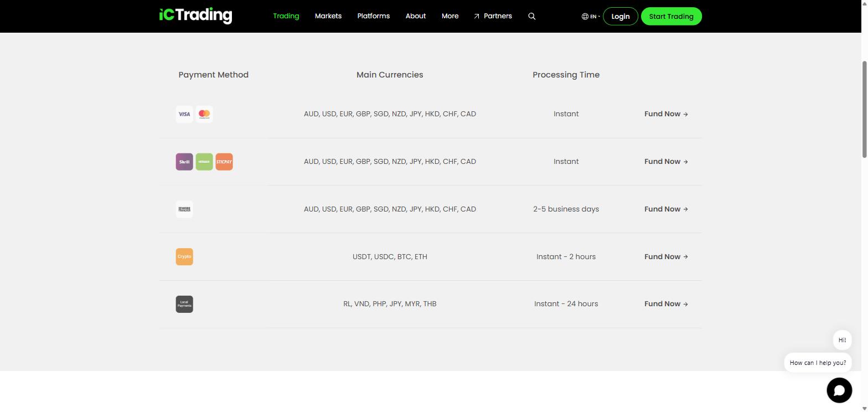The image size is (868, 412).
Task: Open the Markets menu
Action: (328, 16)
